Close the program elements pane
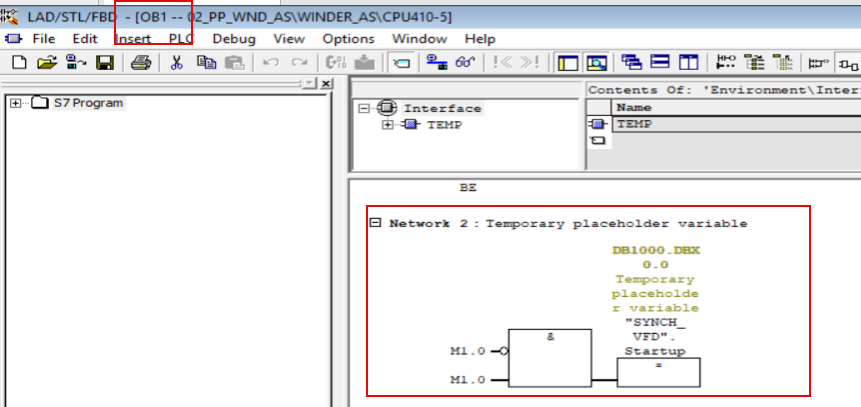Image resolution: width=861 pixels, height=407 pixels. pyautogui.click(x=326, y=83)
